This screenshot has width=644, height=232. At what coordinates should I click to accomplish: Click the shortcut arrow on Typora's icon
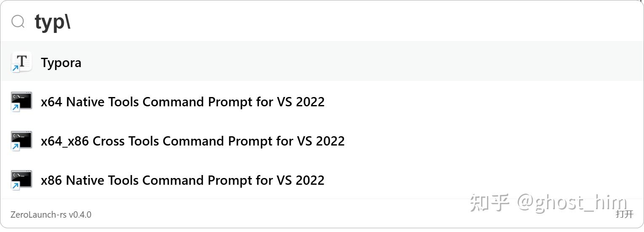(15, 68)
